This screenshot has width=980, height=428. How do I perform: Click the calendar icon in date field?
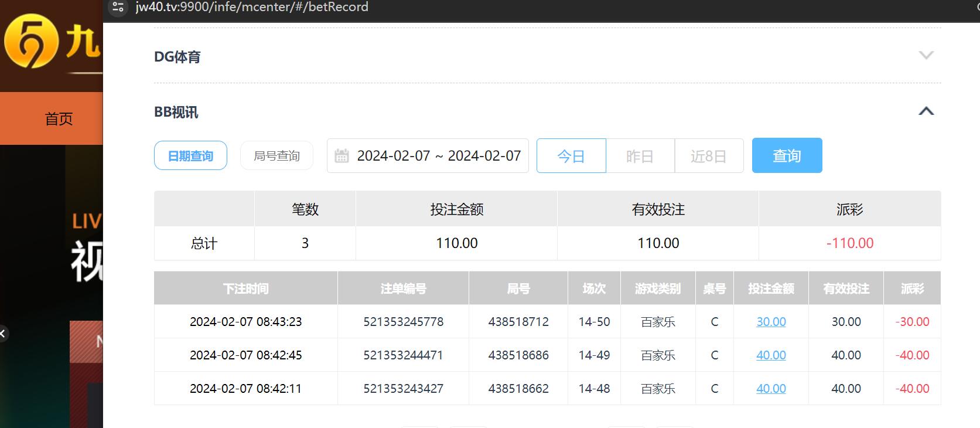[x=342, y=156]
